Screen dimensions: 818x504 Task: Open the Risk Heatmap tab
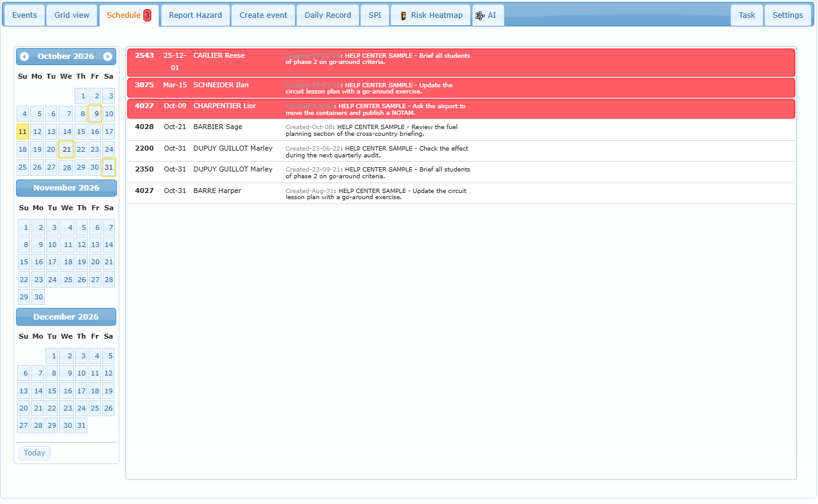click(431, 15)
